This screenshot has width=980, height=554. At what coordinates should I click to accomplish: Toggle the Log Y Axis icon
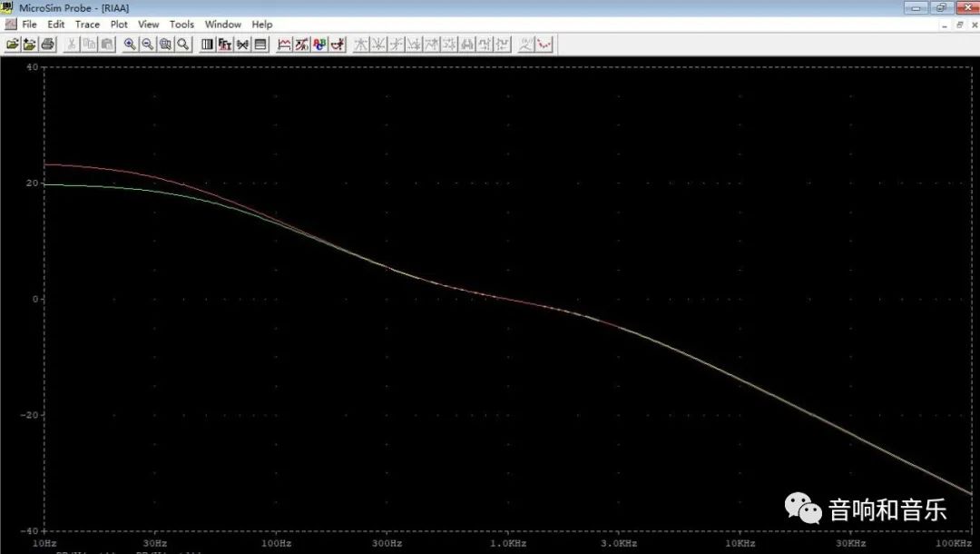click(x=260, y=45)
